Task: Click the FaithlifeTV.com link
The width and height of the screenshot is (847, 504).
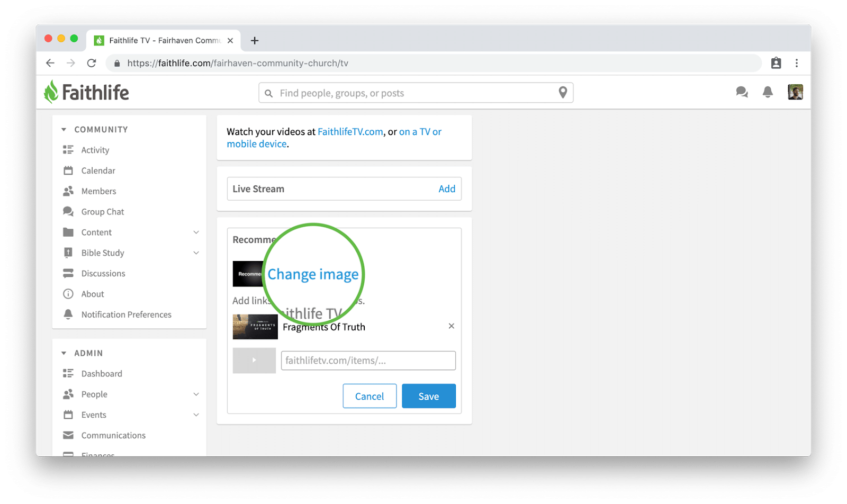Action: tap(350, 131)
